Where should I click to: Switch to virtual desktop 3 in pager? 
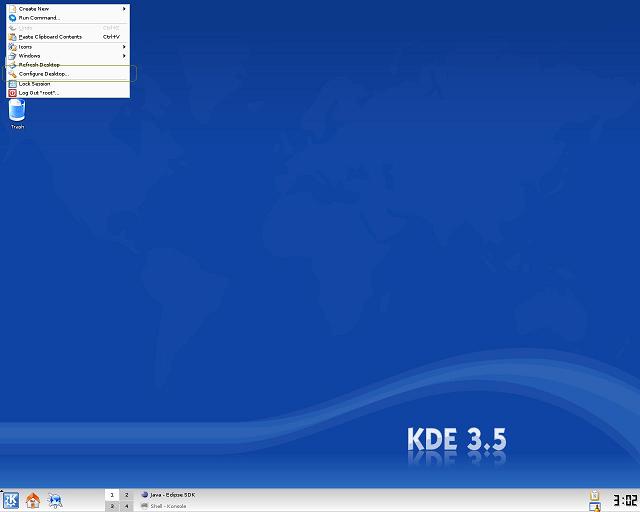click(x=112, y=506)
